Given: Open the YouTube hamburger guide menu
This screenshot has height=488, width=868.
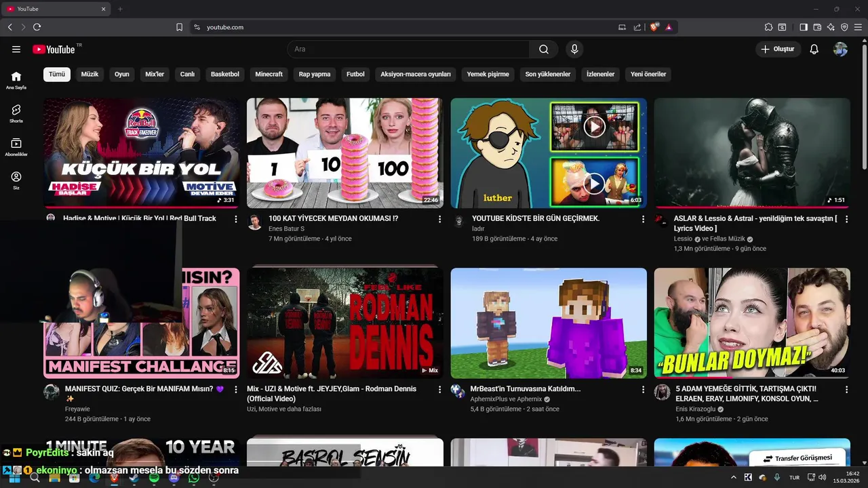Looking at the screenshot, I should (x=16, y=49).
